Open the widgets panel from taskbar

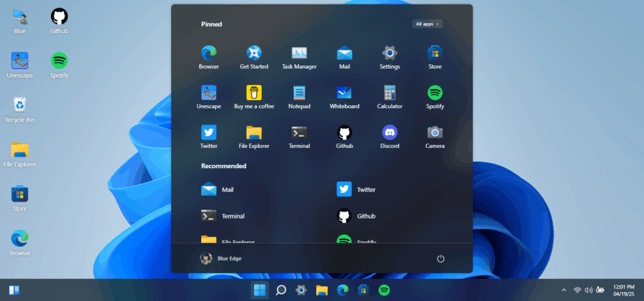(14, 290)
